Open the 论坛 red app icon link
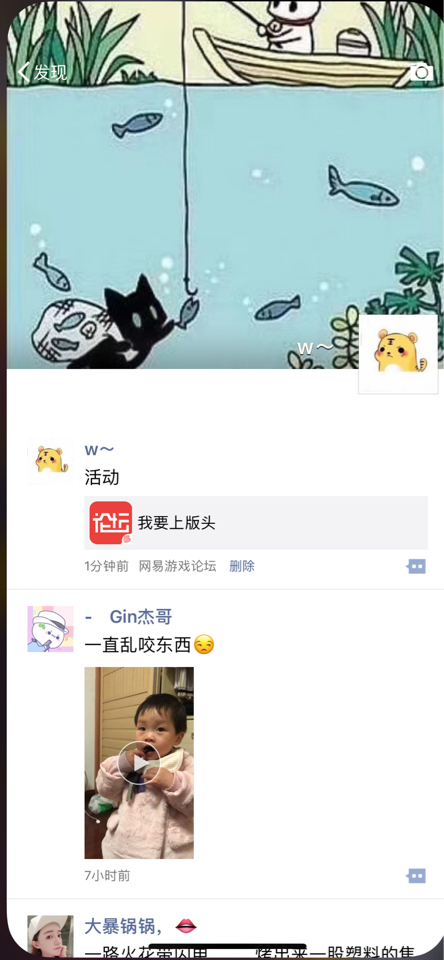 [x=111, y=523]
